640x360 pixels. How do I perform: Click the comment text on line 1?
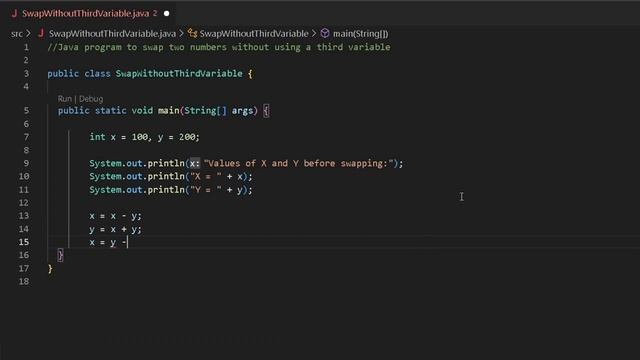click(x=219, y=47)
